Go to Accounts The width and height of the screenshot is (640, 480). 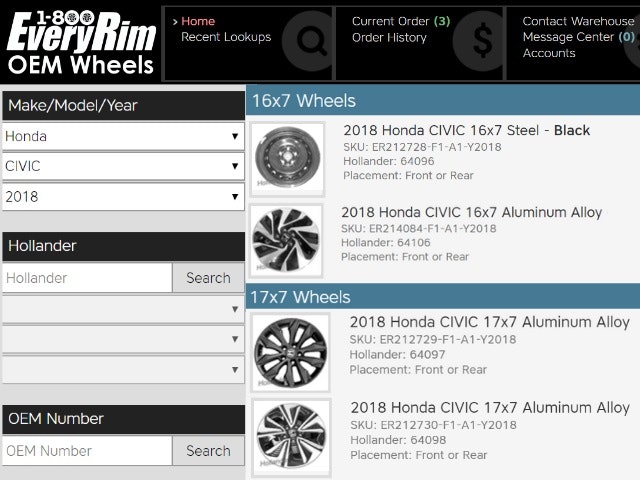549,53
